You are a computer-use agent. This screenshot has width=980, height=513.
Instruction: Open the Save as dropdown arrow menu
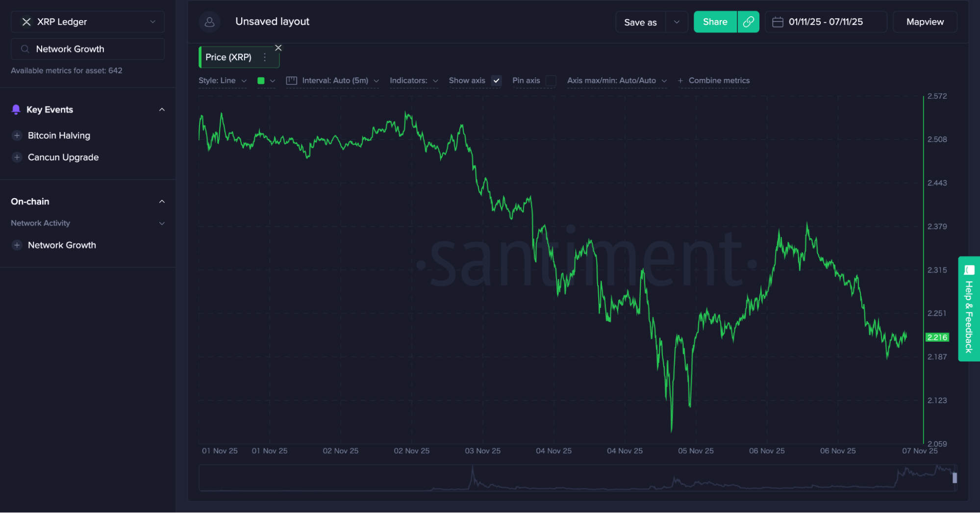[x=676, y=22]
